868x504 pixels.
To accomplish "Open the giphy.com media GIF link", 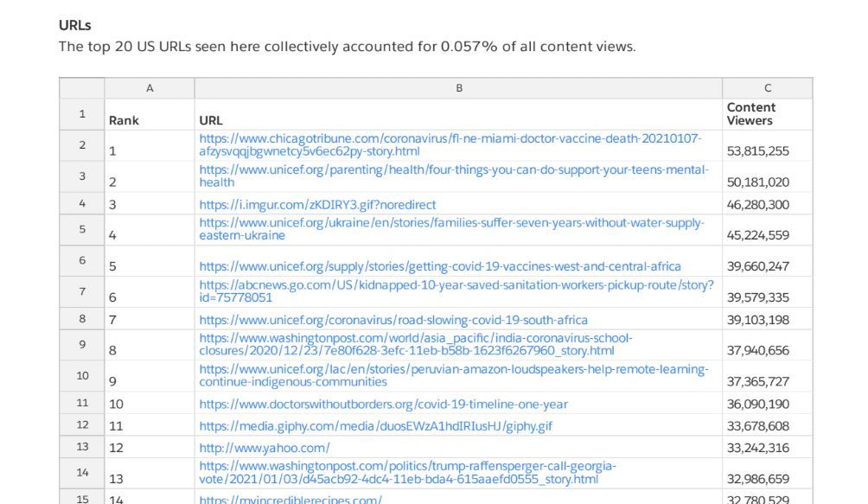I will coord(375,426).
